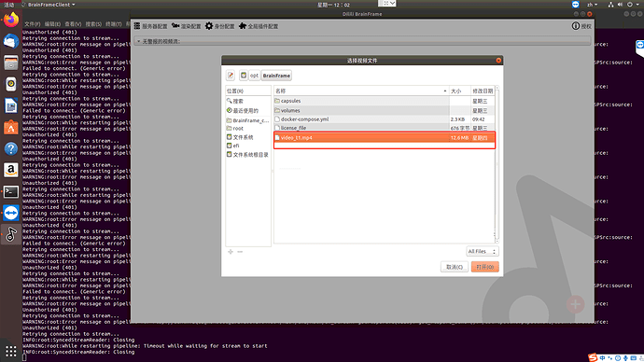Open terminal 编辑(E) menu

click(52, 24)
